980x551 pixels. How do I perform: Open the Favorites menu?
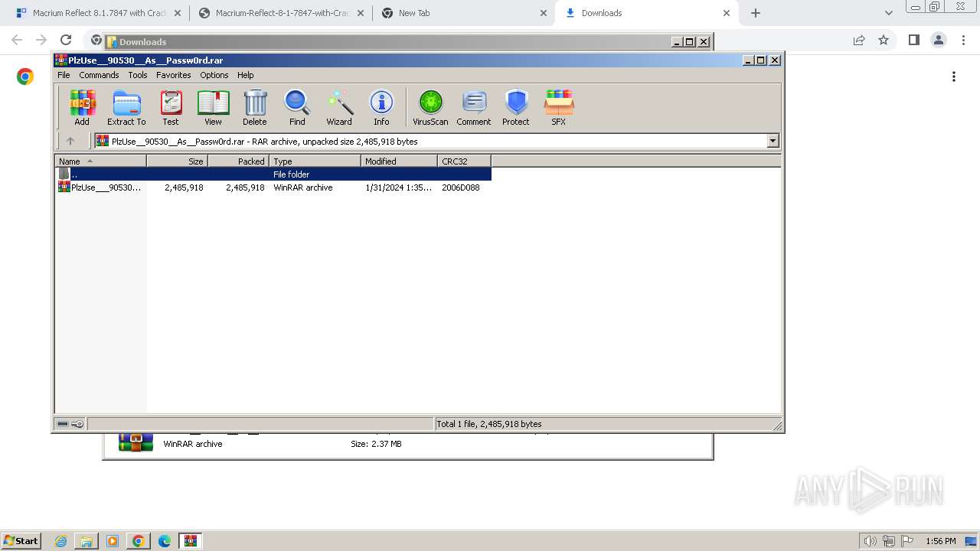coord(174,75)
